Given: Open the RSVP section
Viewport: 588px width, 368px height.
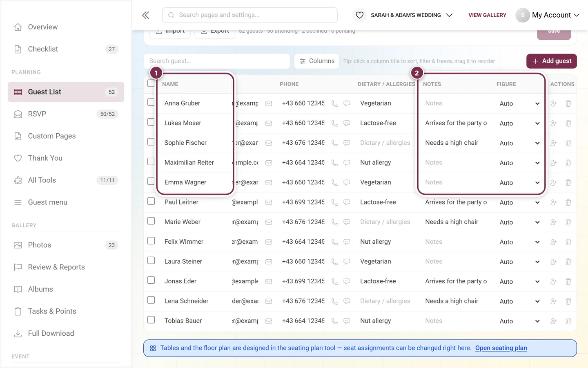Looking at the screenshot, I should 66,114.
